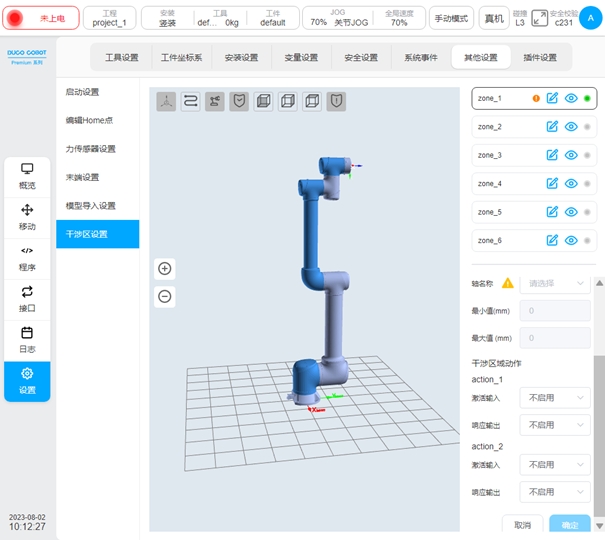Toggle visibility eye for zone_3

click(571, 155)
